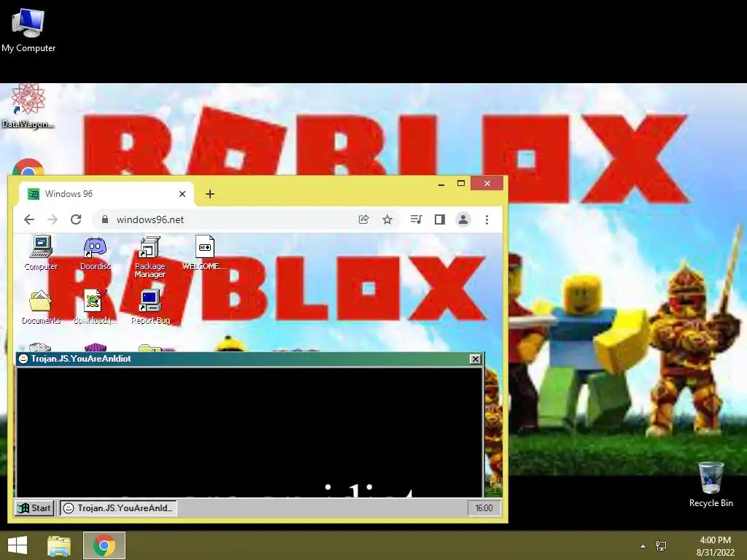Open the WELCOME markdown file
747x560 pixels.
pos(204,253)
